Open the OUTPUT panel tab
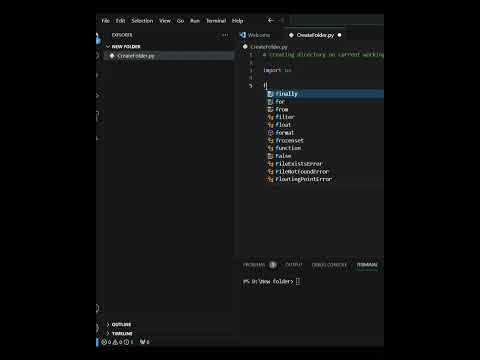The height and width of the screenshot is (360, 480). click(294, 265)
